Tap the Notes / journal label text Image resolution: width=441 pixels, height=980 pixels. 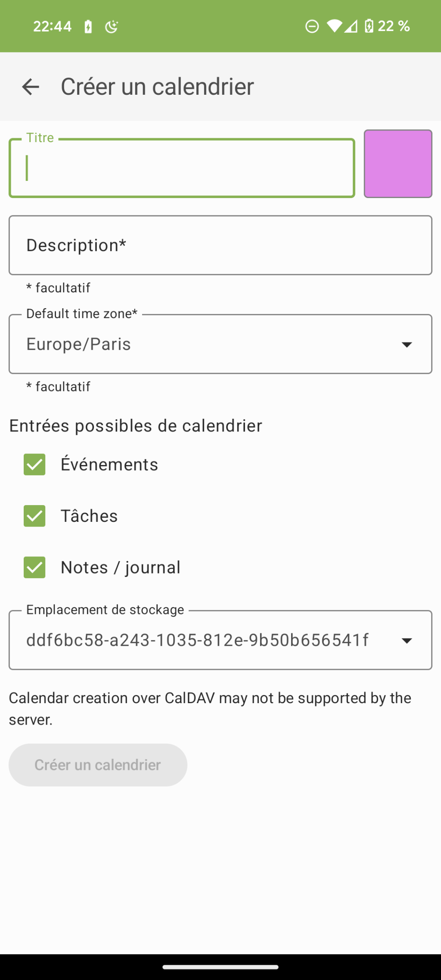(x=121, y=568)
